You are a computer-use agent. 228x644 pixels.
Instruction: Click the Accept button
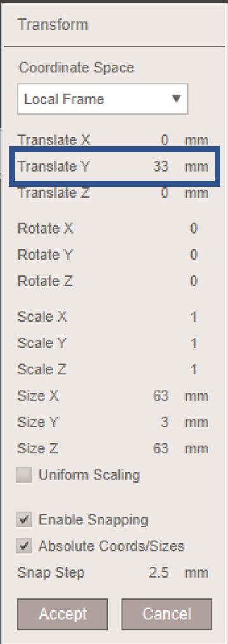click(x=63, y=614)
